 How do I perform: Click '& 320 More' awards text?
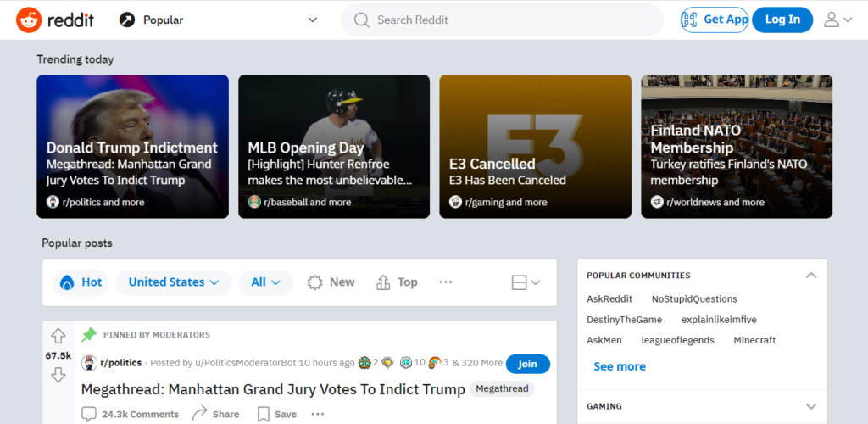click(x=477, y=363)
